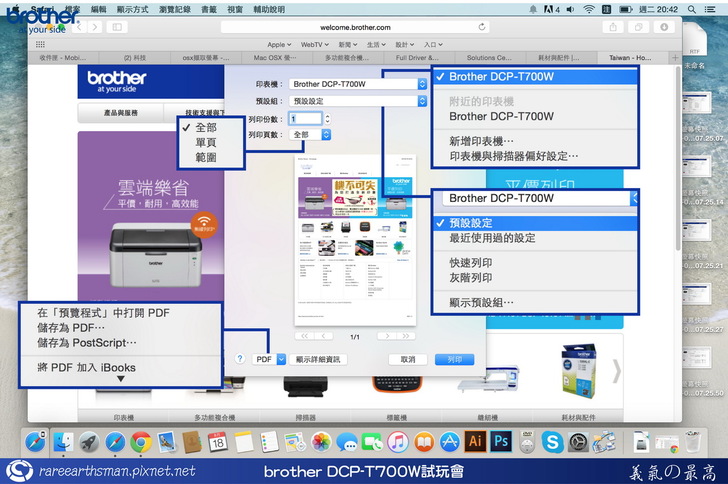Screen dimensions: 728x484
Task: Switch to the Solutions Ce... tab
Action: click(x=489, y=58)
